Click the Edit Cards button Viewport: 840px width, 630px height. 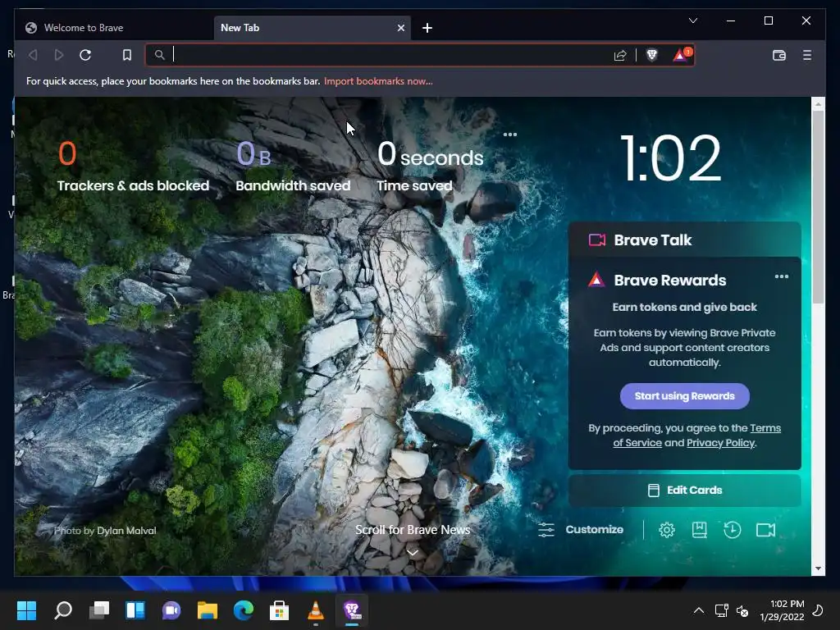(x=685, y=491)
